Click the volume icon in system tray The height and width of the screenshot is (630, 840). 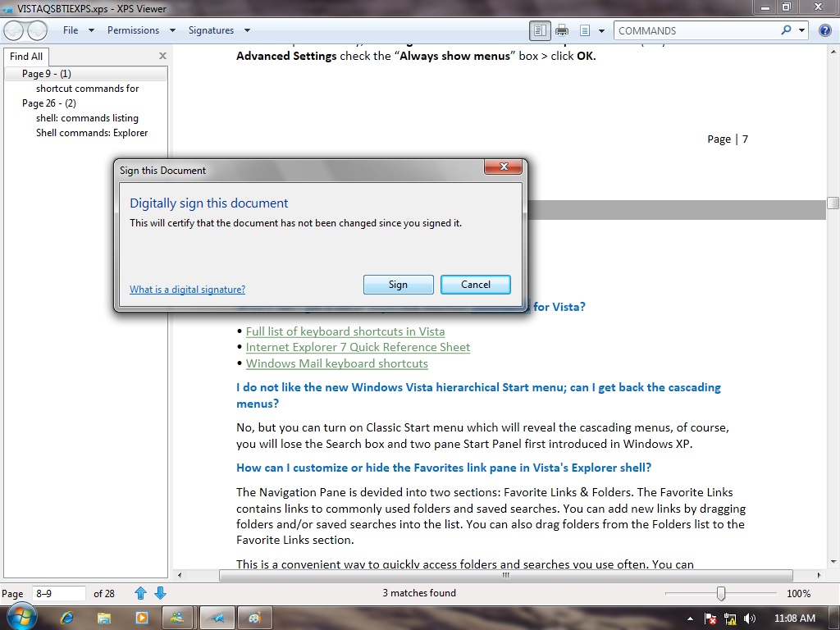[x=750, y=619]
